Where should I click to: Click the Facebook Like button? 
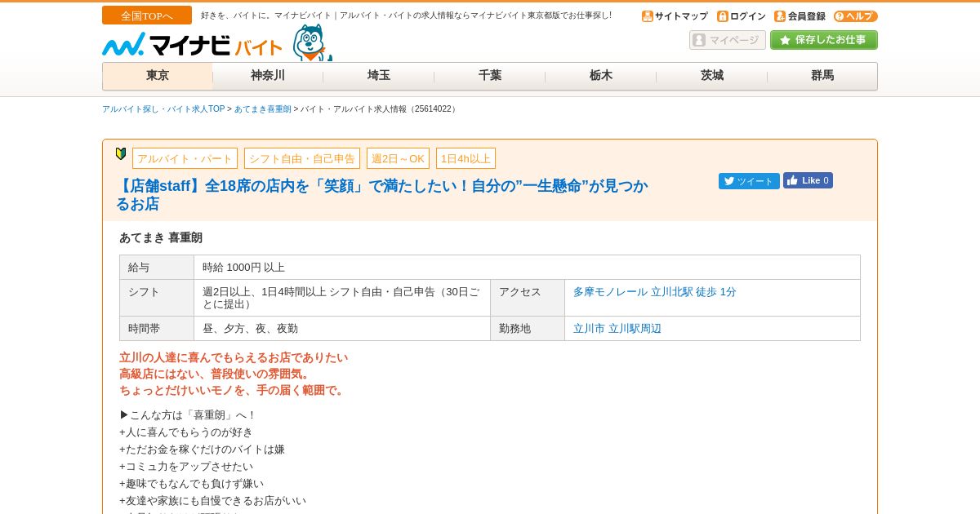[808, 180]
